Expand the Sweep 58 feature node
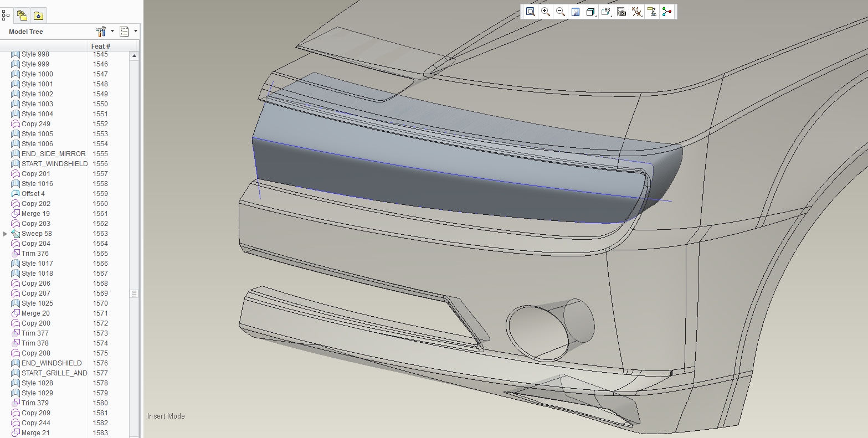Screen dimensions: 868x438 5,234
